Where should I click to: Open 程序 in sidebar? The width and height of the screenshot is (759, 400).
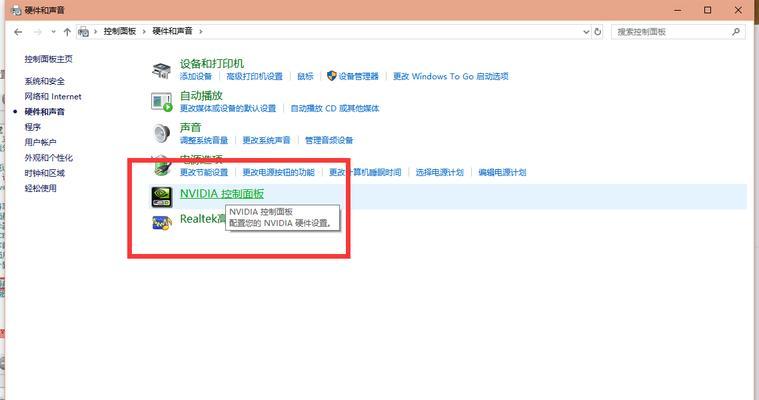tap(32, 127)
